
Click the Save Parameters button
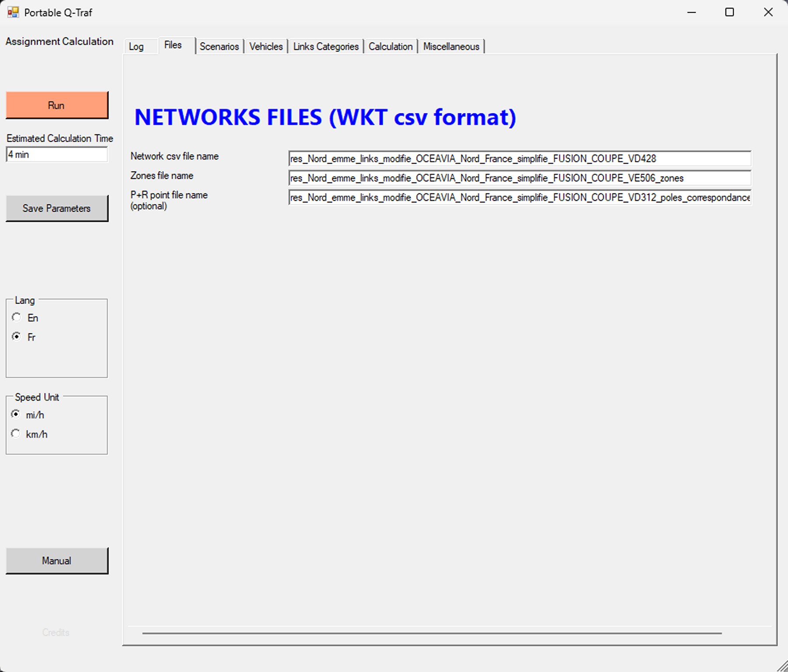[57, 208]
